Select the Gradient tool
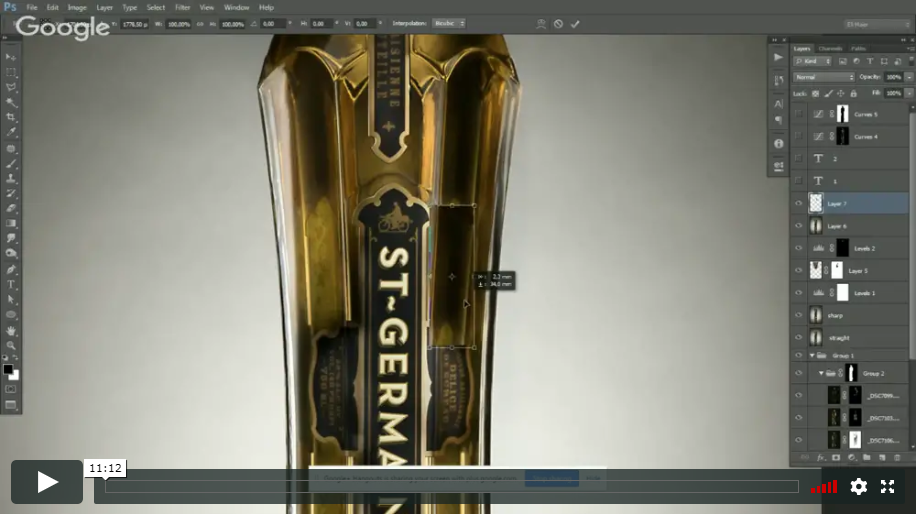This screenshot has height=514, width=916. (x=11, y=223)
